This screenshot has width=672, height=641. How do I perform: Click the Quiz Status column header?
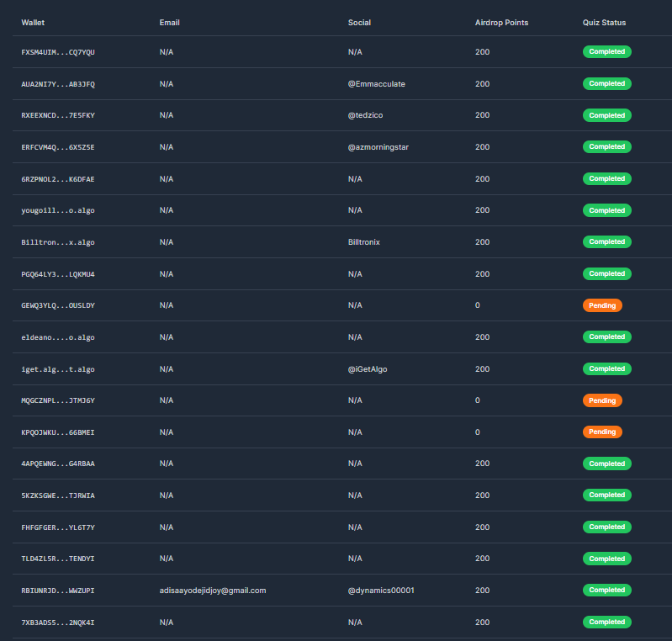604,23
